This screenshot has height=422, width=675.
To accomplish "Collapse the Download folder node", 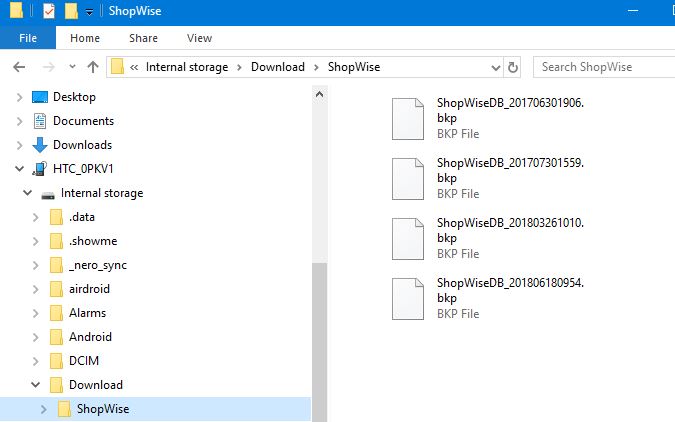I will pos(36,385).
